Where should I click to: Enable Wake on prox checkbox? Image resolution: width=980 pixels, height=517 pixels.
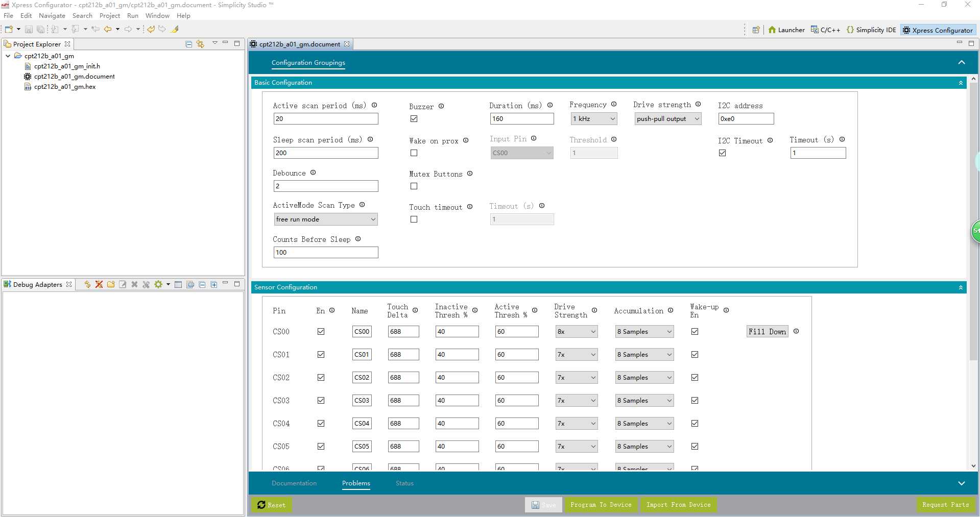pos(414,153)
